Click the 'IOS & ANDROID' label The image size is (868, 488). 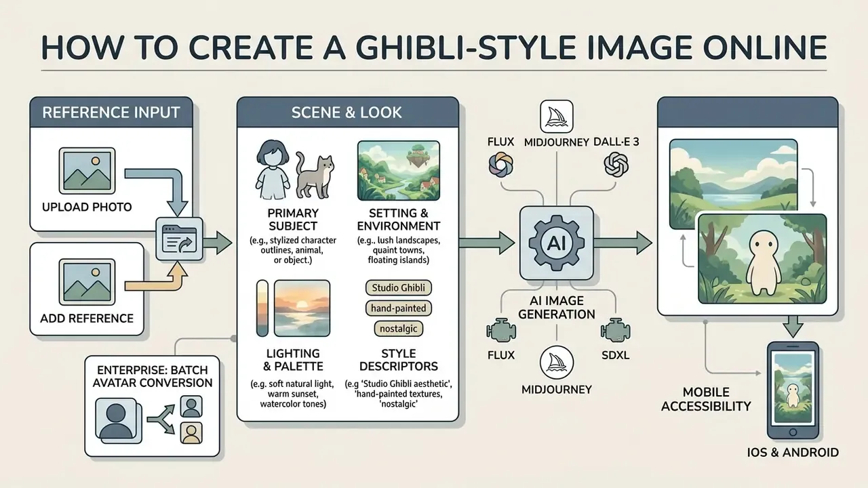click(792, 452)
